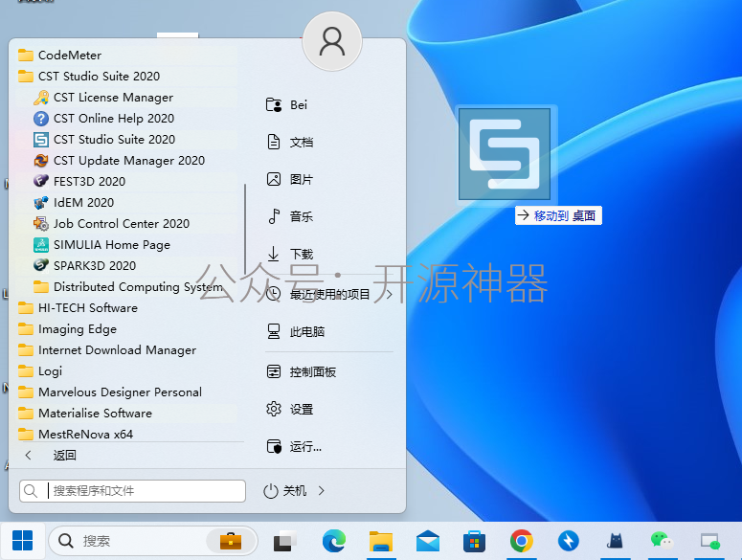
Task: Open Mail app from taskbar
Action: pyautogui.click(x=428, y=541)
